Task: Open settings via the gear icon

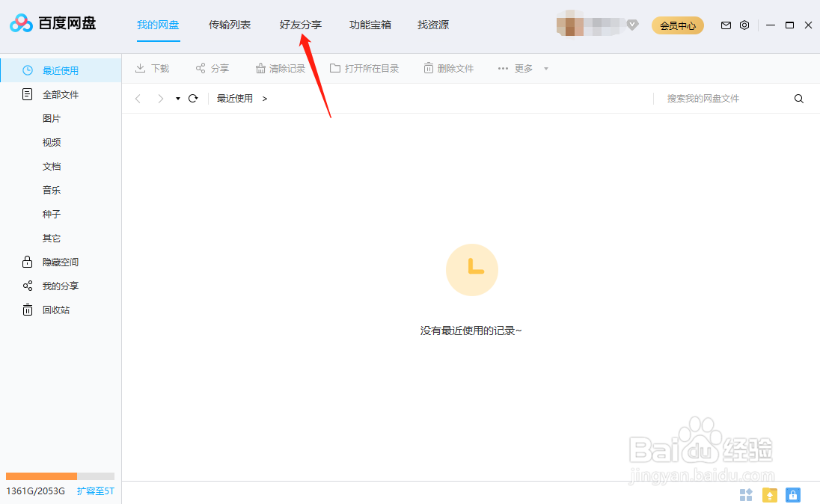Action: pyautogui.click(x=744, y=25)
